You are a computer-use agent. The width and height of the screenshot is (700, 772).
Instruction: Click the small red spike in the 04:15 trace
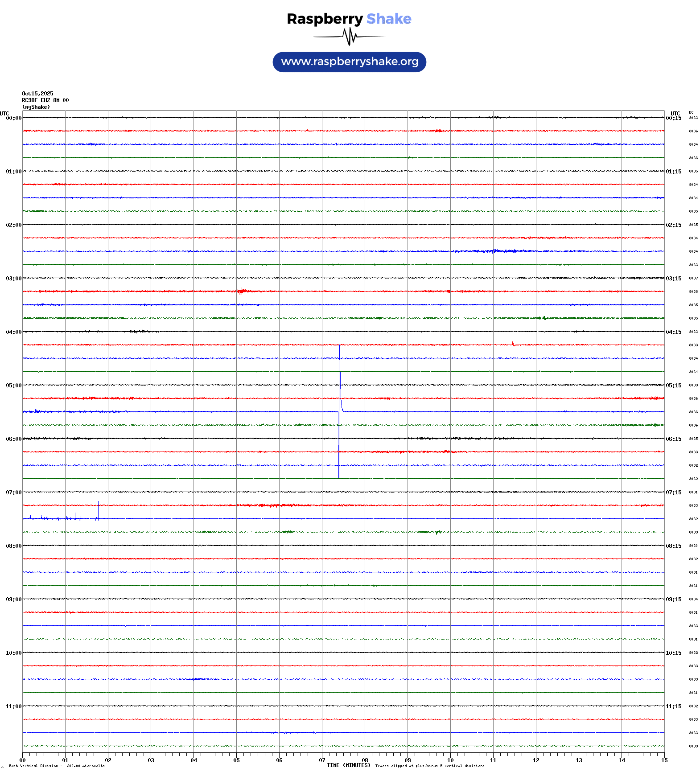(x=513, y=343)
